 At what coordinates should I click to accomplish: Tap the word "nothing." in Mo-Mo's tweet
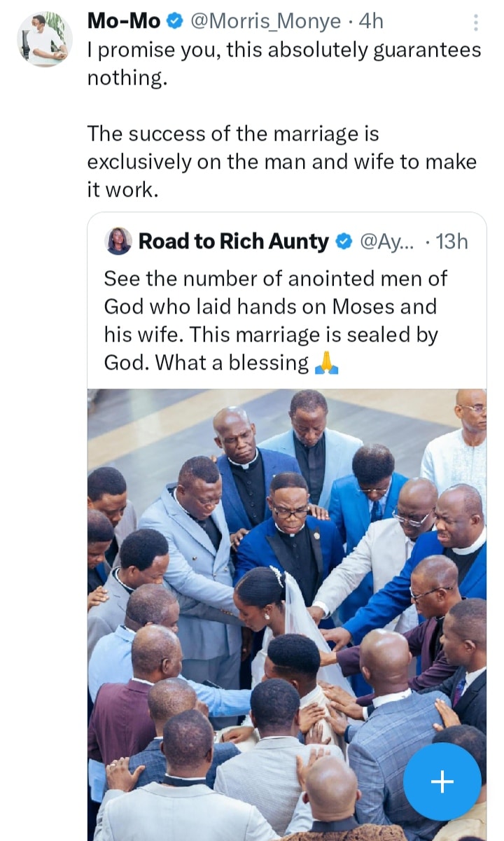[127, 78]
